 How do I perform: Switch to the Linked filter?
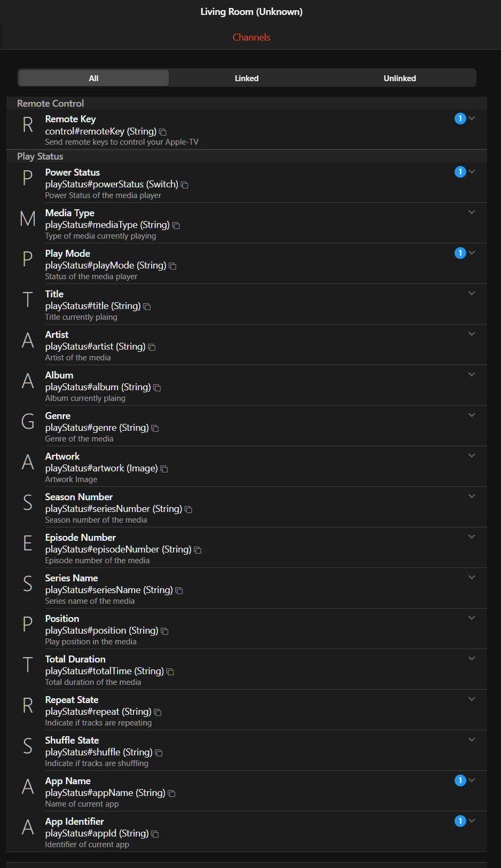click(247, 78)
